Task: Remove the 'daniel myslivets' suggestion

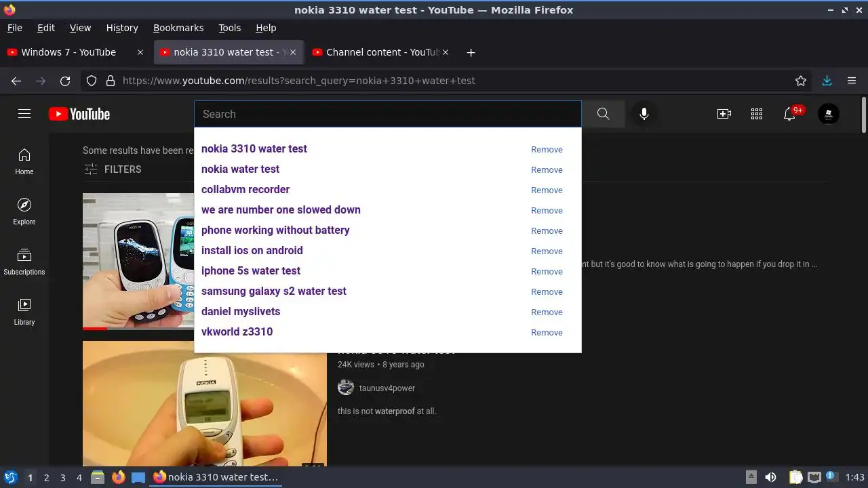Action: (547, 312)
